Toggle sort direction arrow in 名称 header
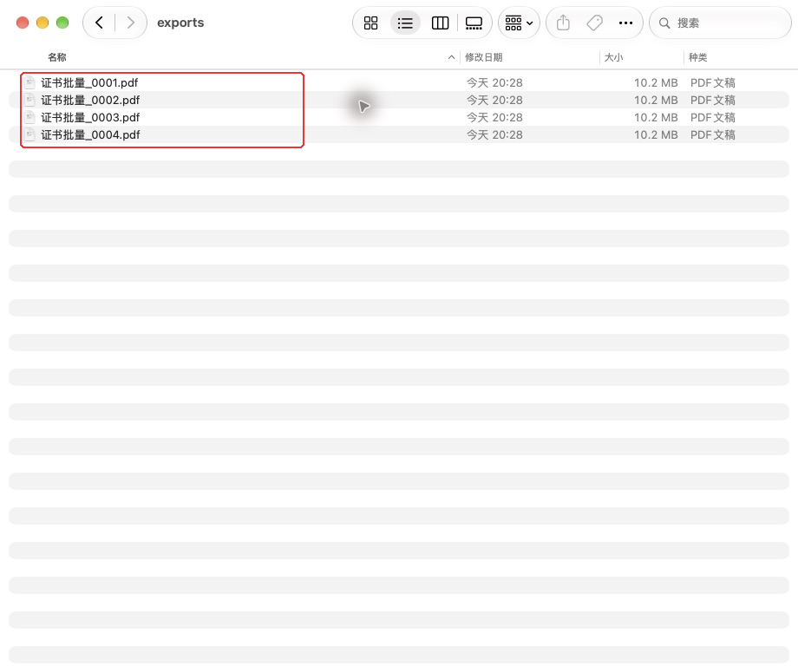Screen dimensions: 798x672 point(451,57)
